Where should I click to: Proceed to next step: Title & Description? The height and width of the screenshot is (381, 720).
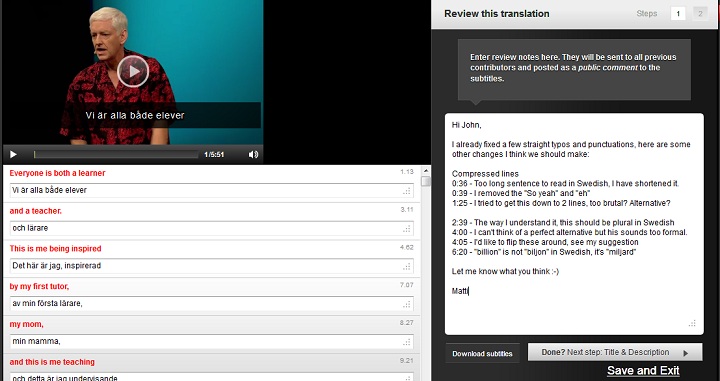615,352
